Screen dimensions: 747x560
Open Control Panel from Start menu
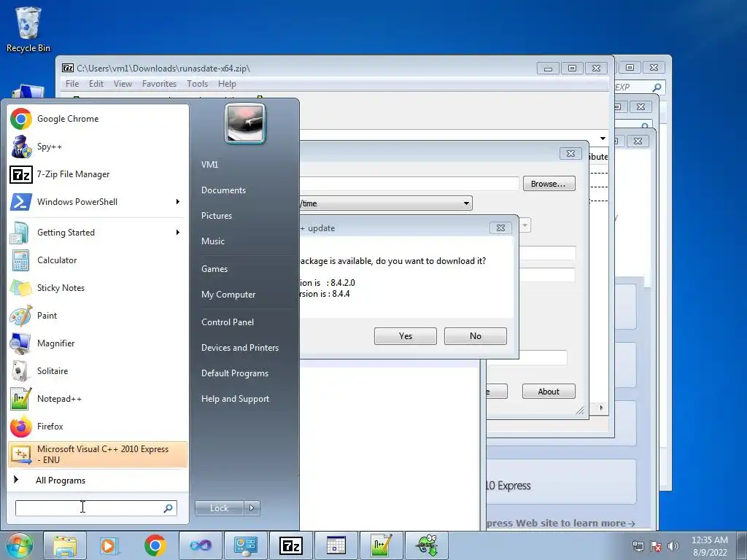coord(228,322)
